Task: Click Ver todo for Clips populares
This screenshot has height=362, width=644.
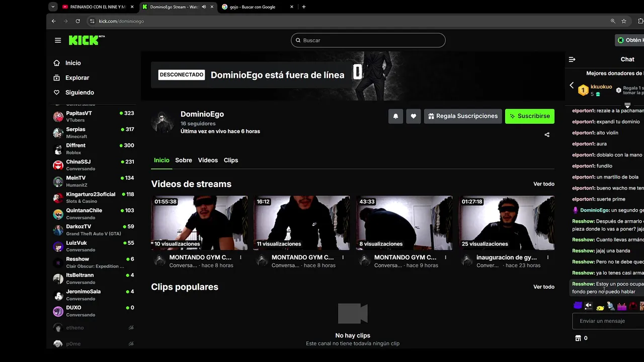Action: [544, 287]
